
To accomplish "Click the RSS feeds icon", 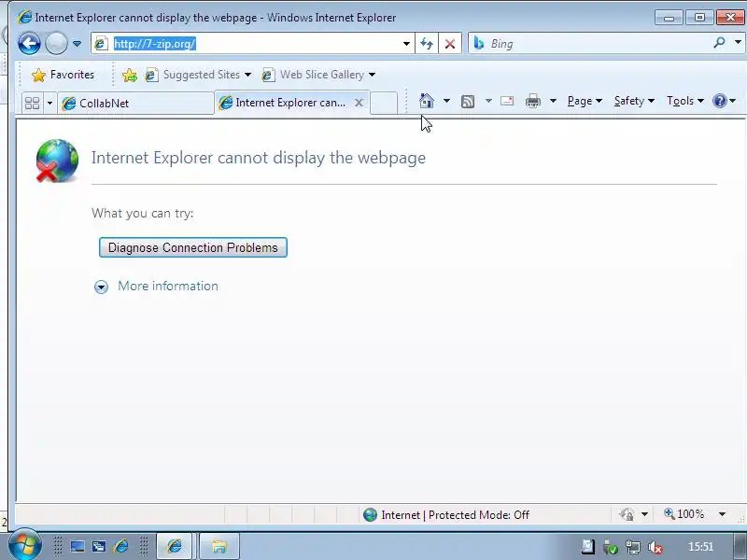I will (x=468, y=101).
